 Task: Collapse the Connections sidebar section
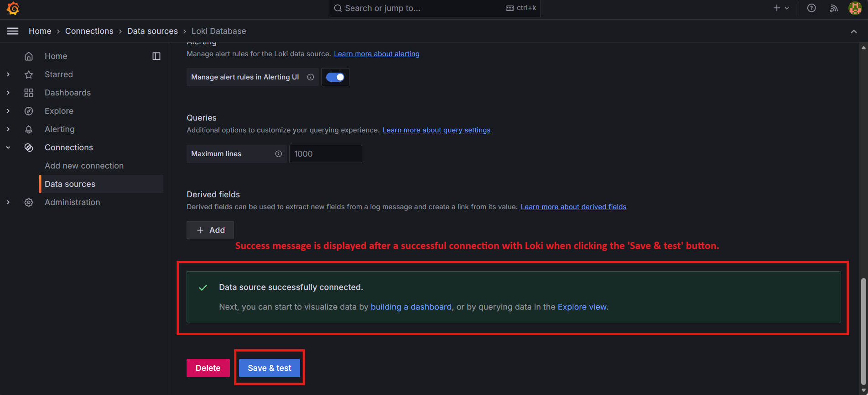(8, 147)
